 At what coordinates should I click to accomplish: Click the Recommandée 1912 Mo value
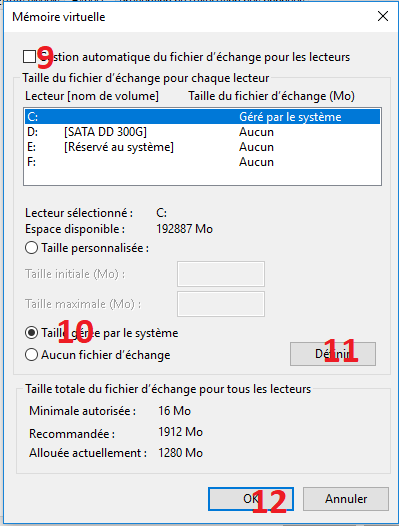181,432
